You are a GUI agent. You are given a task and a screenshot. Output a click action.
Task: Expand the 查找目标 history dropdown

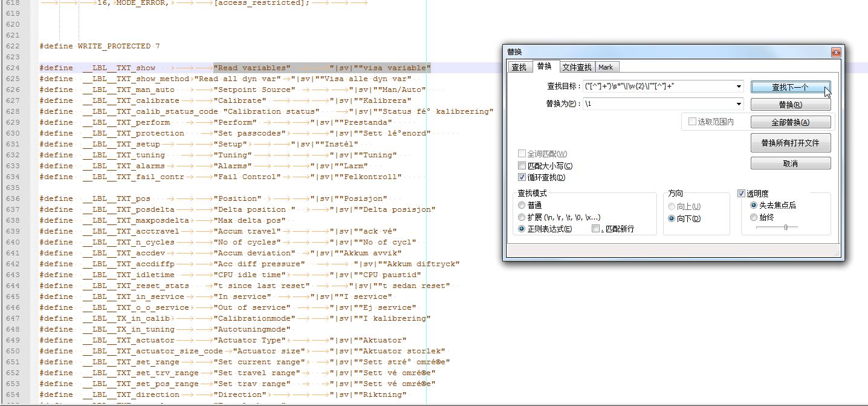click(739, 87)
